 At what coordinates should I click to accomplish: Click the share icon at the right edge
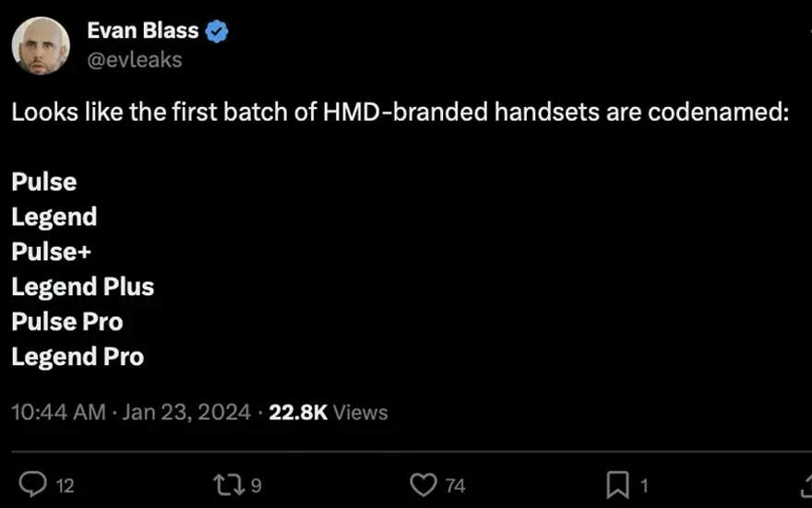[806, 484]
